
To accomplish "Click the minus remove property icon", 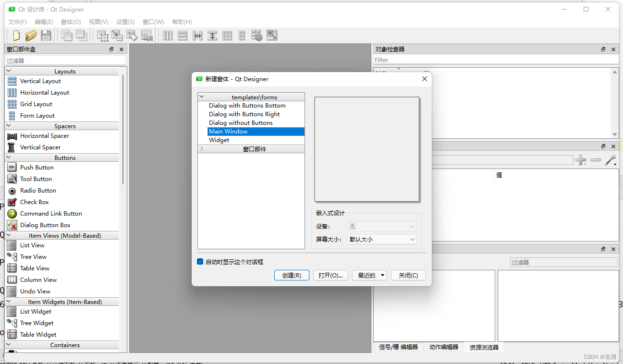I will point(596,160).
